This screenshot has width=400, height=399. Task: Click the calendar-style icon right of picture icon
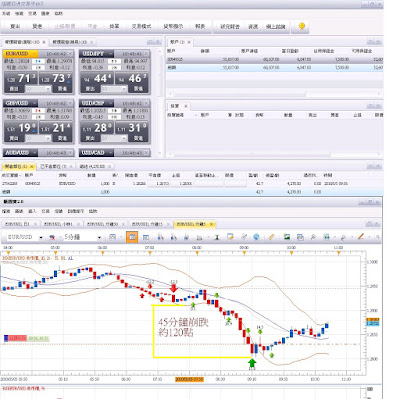(x=300, y=237)
